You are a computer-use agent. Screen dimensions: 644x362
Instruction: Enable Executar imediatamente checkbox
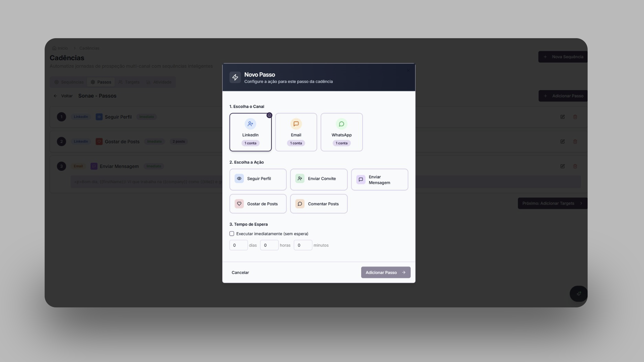(232, 234)
